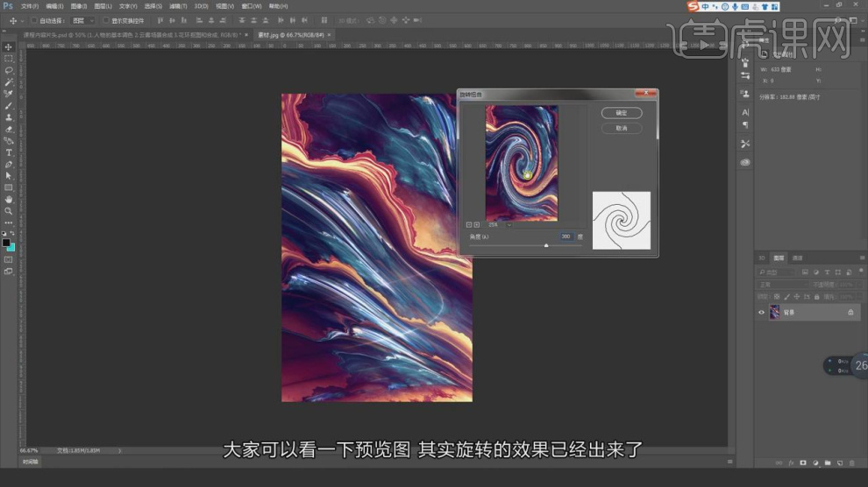Open the 正常 blend mode dropdown
Viewport: 868px width, 487px height.
(x=783, y=285)
